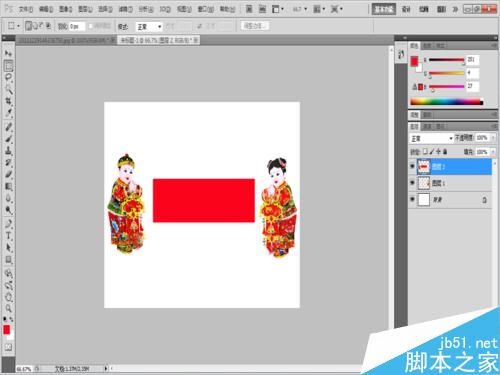Click the Refine Edge button

(255, 25)
